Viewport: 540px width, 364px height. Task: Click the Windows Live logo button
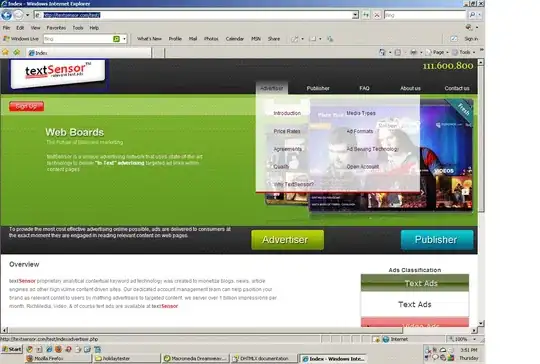21,39
